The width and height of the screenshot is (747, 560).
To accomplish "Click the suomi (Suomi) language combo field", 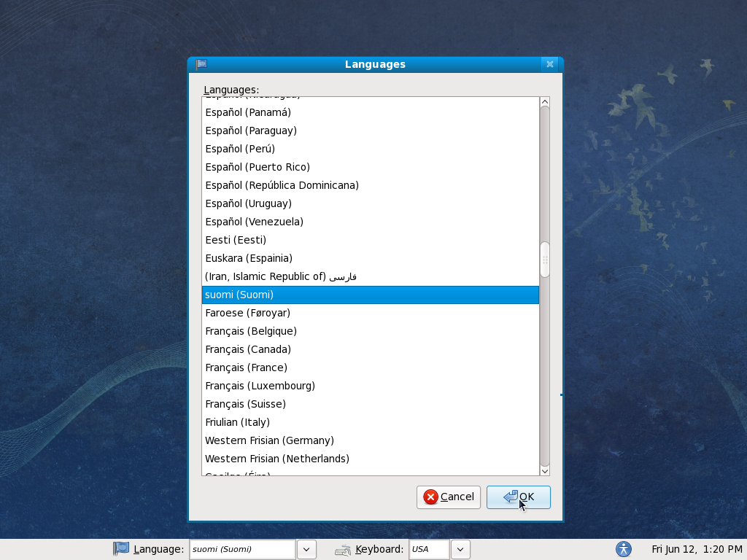I will 242,549.
